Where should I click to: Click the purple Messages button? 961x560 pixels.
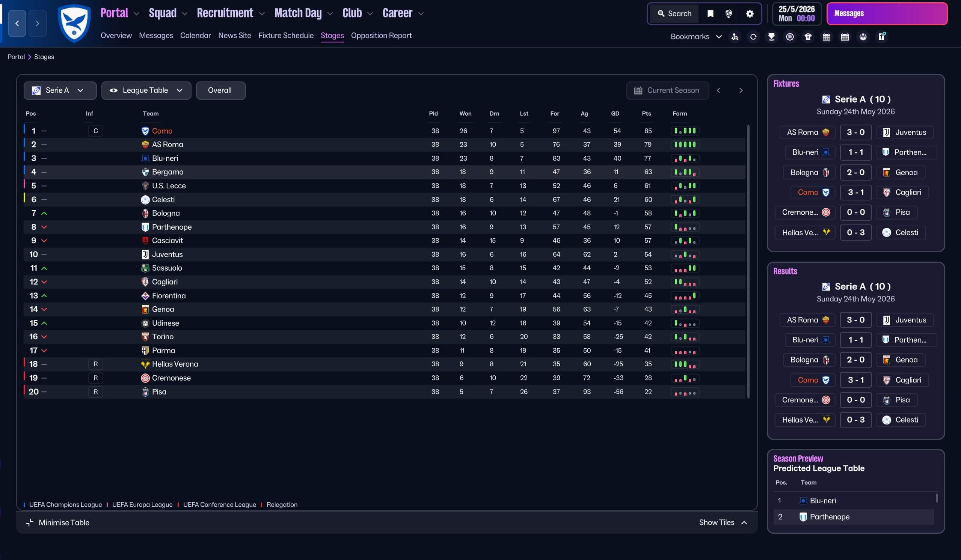point(886,14)
